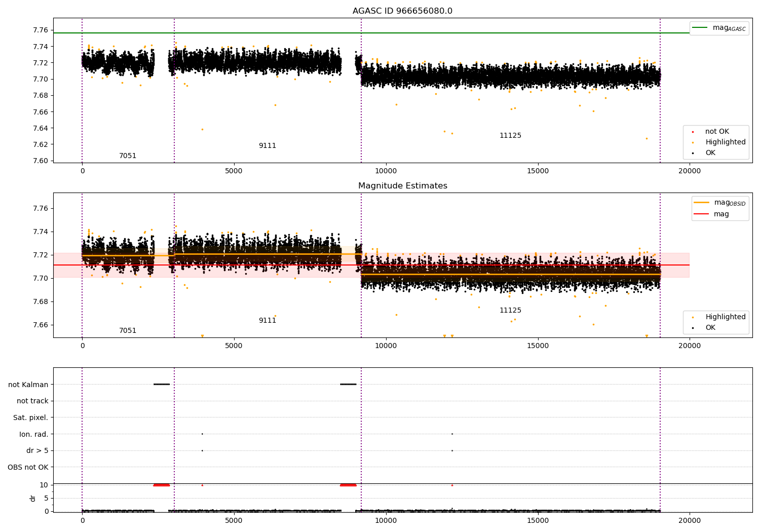The image size is (760, 532).
Task: Click the 5 tick on the dr axis
Action: click(46, 498)
